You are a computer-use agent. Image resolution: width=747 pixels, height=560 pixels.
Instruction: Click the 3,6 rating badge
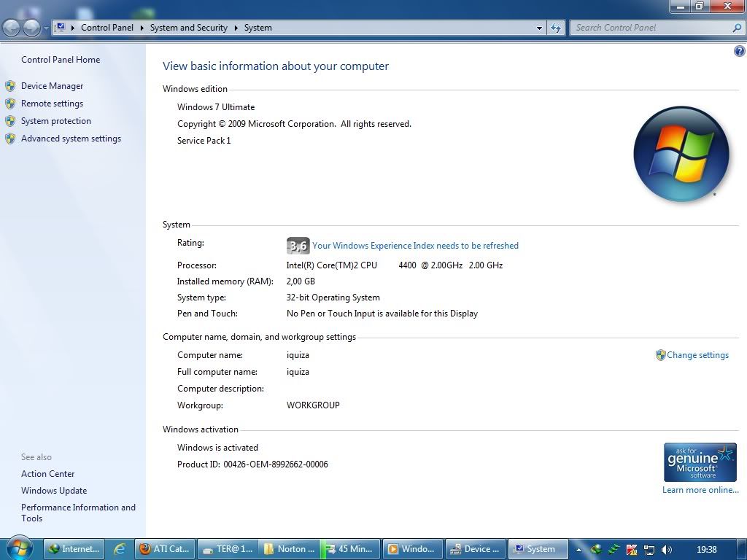(x=298, y=246)
